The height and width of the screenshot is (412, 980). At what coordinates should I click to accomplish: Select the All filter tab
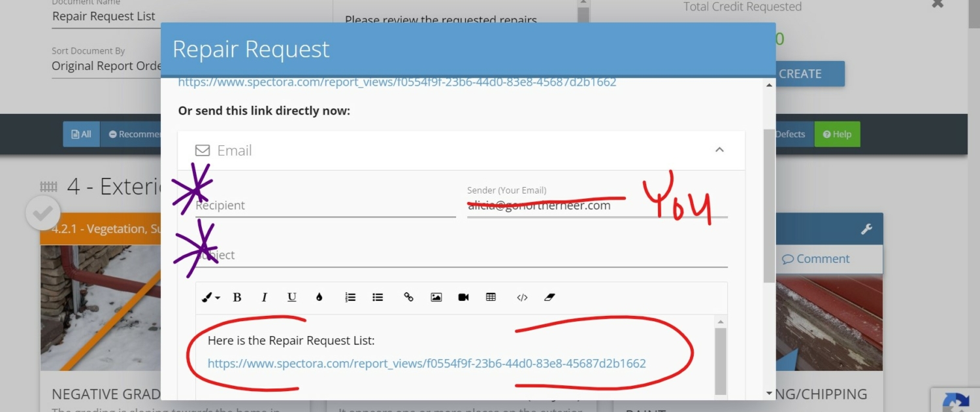82,134
